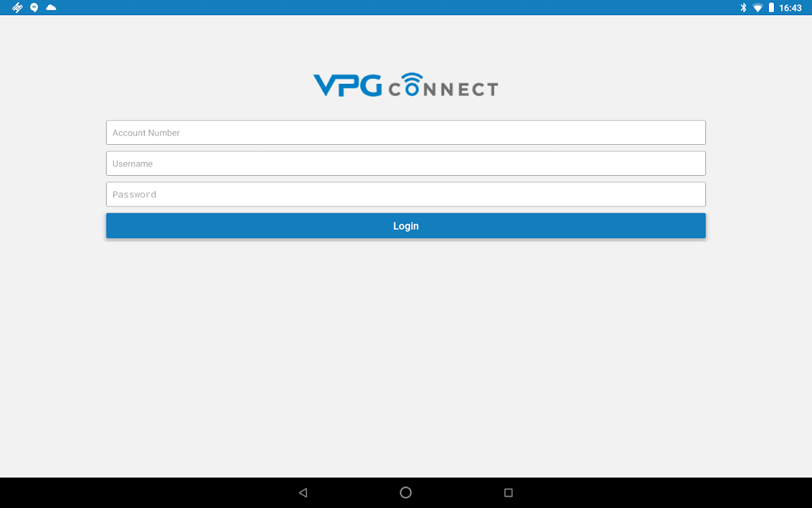Tap the Wi-Fi signal status icon
Screen dimensions: 812x508
[757, 8]
